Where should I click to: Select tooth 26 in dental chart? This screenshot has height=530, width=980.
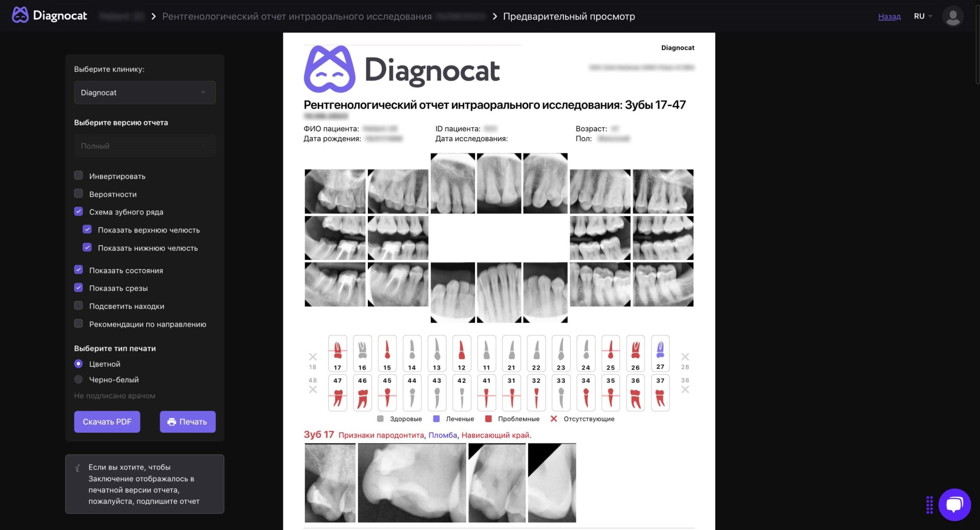[635, 353]
